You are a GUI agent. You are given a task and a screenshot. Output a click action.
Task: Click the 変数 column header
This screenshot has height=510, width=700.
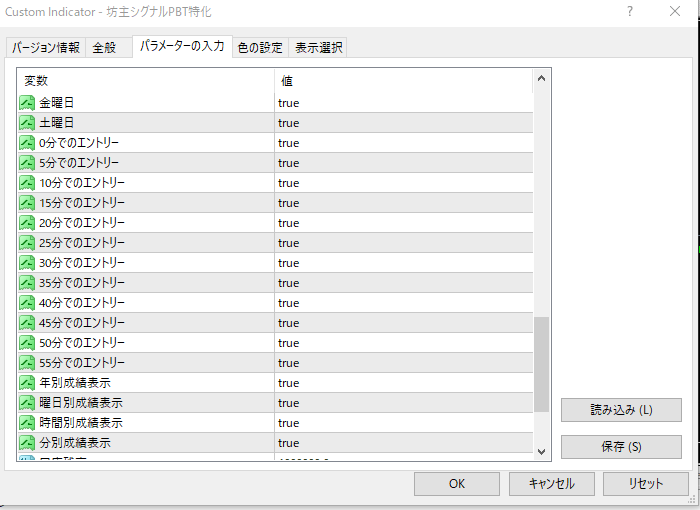(146, 81)
